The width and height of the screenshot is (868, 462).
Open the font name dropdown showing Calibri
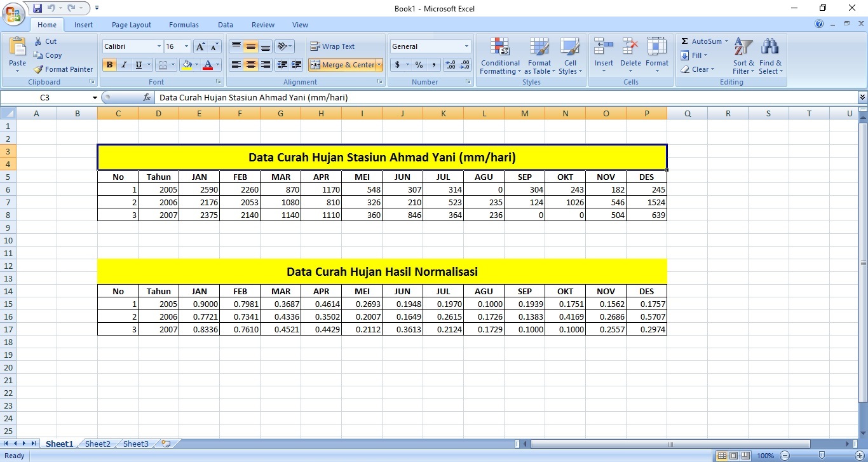tap(159, 46)
